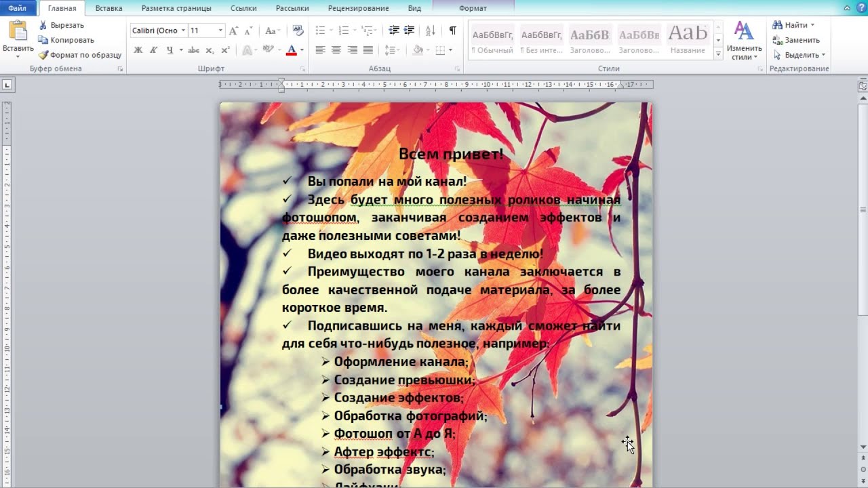Viewport: 868px width, 488px height.
Task: Click the numbered list icon
Action: 344,30
